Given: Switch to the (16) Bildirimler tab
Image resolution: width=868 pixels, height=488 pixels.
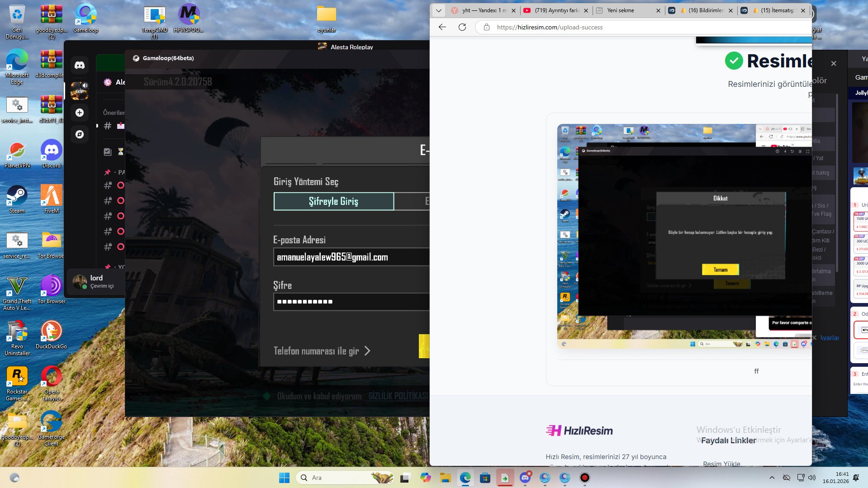Looking at the screenshot, I should coord(700,10).
